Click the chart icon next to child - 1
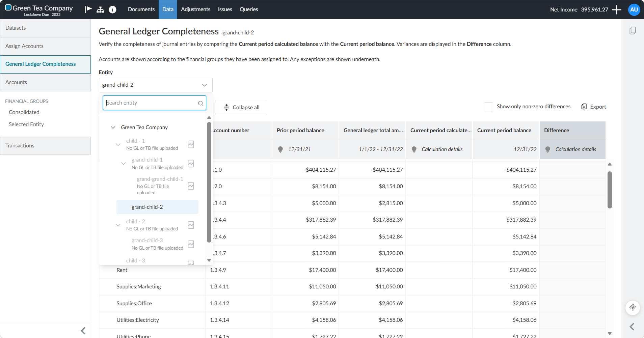Viewport: 644px width, 338px height. tap(191, 144)
